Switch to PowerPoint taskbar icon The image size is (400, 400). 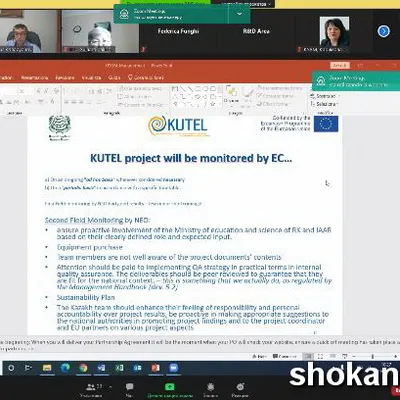click(155, 368)
